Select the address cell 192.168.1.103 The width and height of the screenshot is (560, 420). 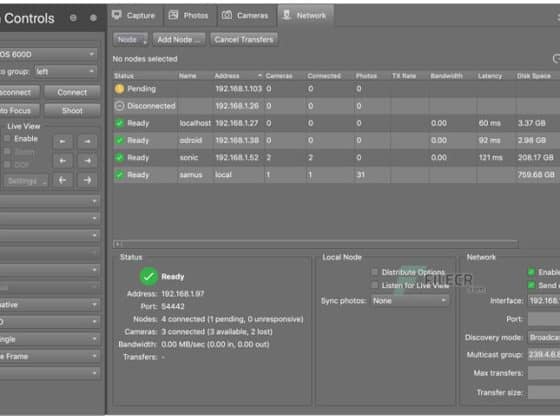239,89
